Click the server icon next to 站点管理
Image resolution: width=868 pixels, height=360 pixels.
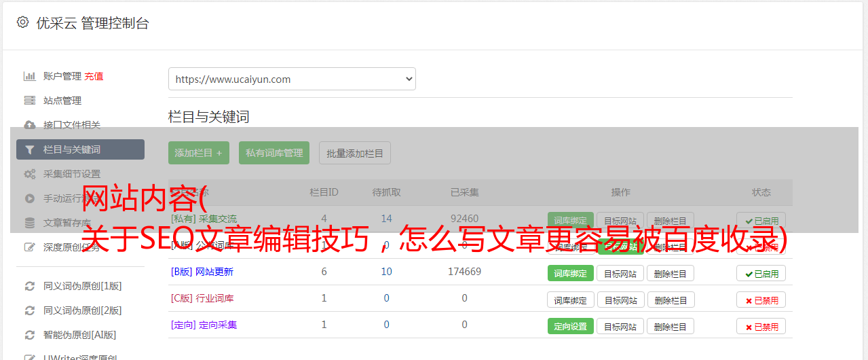(x=29, y=101)
